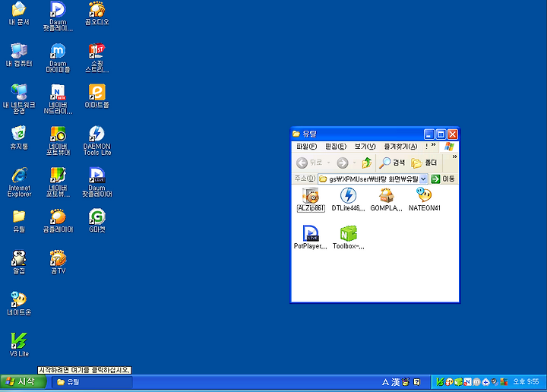Select the 유틸 folder on desktop
The height and width of the screenshot is (392, 547).
[19, 221]
